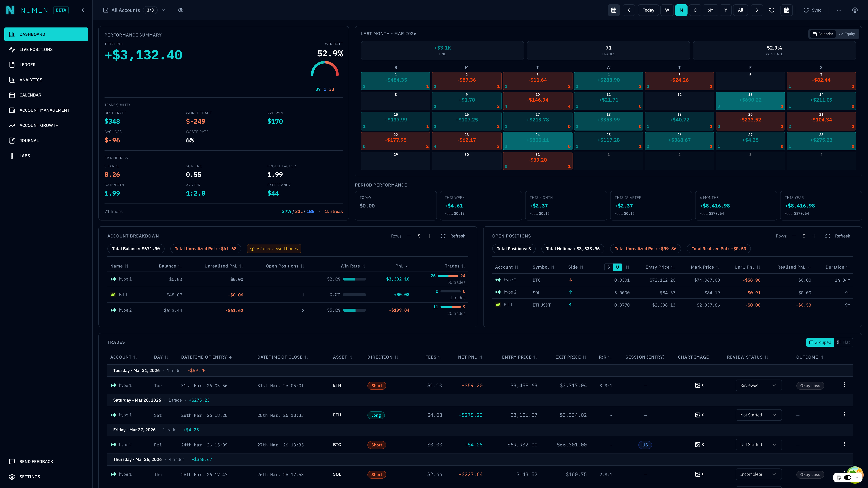Image resolution: width=868 pixels, height=488 pixels.
Task: Click hype 2 win rate progress bar
Action: click(x=354, y=310)
